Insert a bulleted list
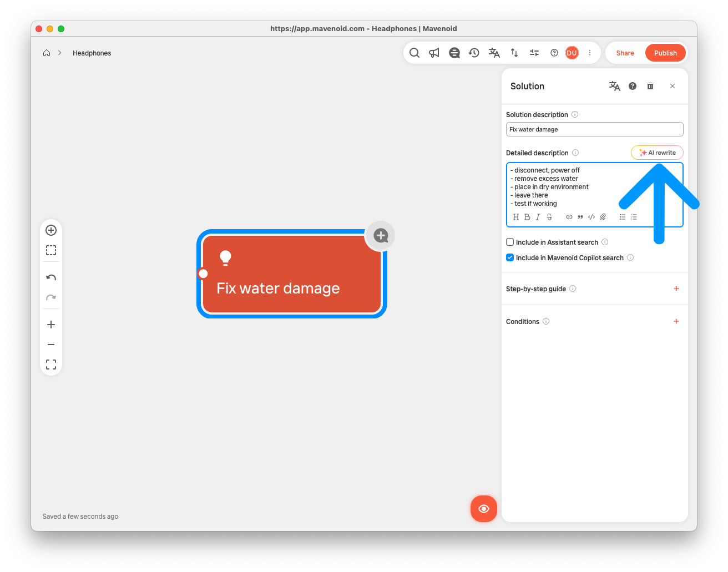This screenshot has width=728, height=572. click(x=623, y=217)
